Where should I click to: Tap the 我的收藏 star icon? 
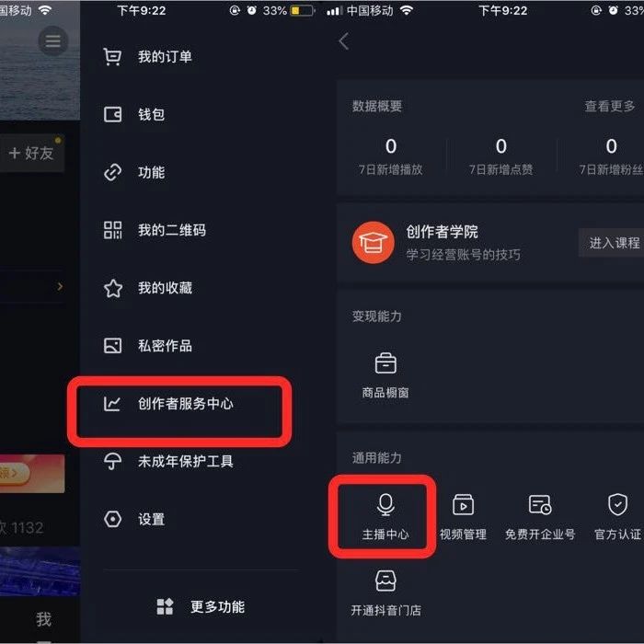point(113,288)
